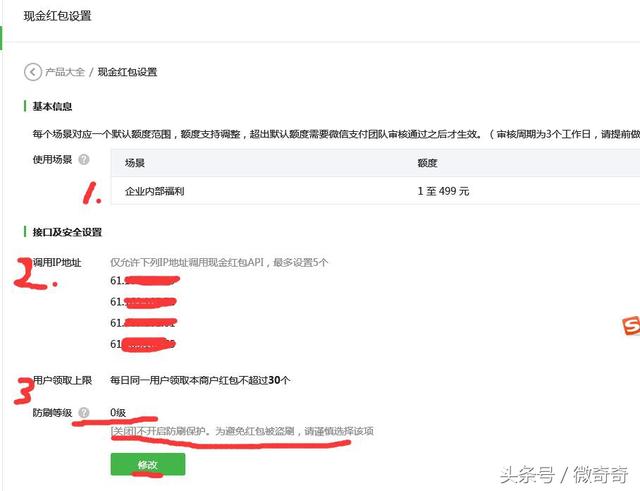
Task: Click the 基本信息 section heading
Action: (52, 107)
